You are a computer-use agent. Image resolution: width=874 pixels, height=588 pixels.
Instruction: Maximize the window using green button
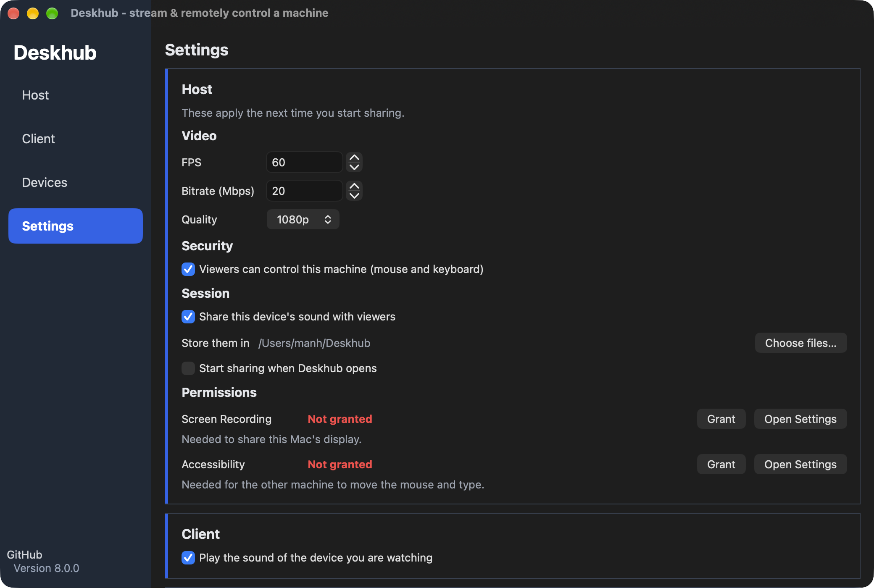click(x=52, y=13)
